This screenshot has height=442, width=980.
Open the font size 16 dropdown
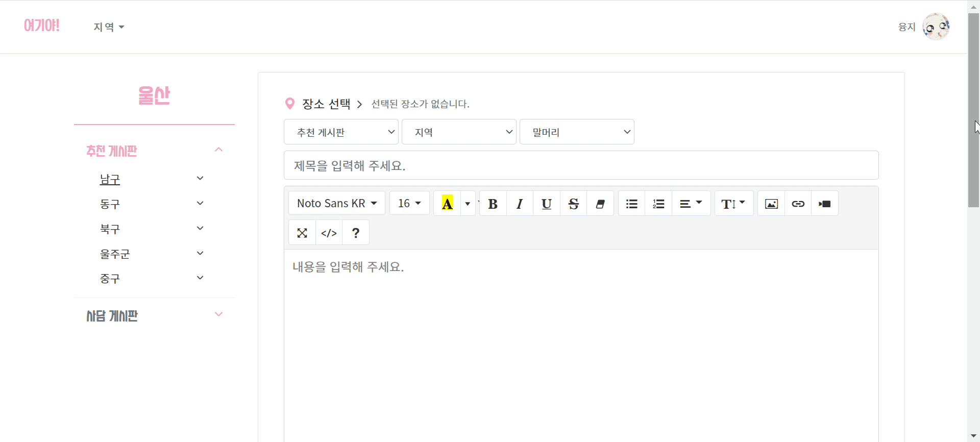(x=409, y=204)
